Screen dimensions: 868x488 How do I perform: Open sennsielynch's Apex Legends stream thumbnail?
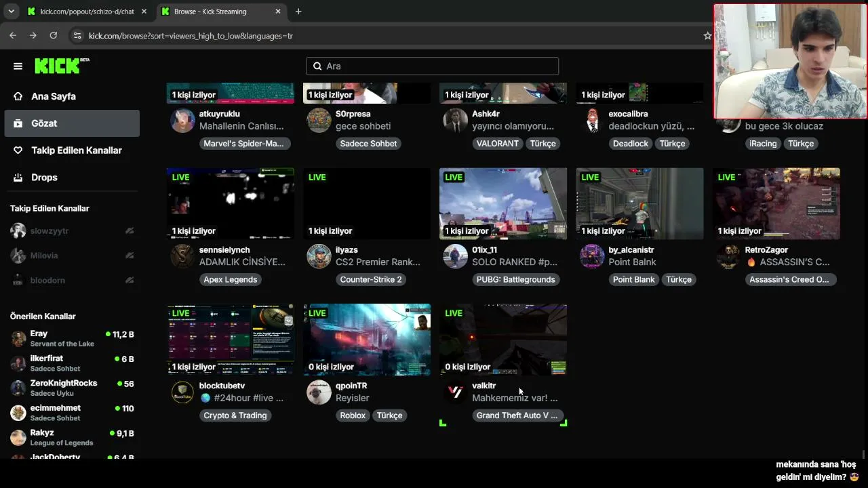[x=231, y=203]
